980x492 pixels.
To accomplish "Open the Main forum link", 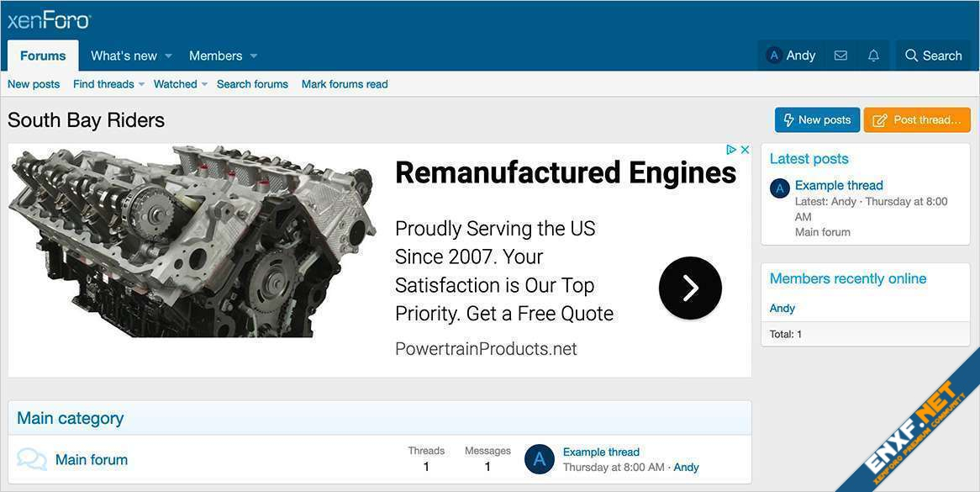I will pos(92,459).
